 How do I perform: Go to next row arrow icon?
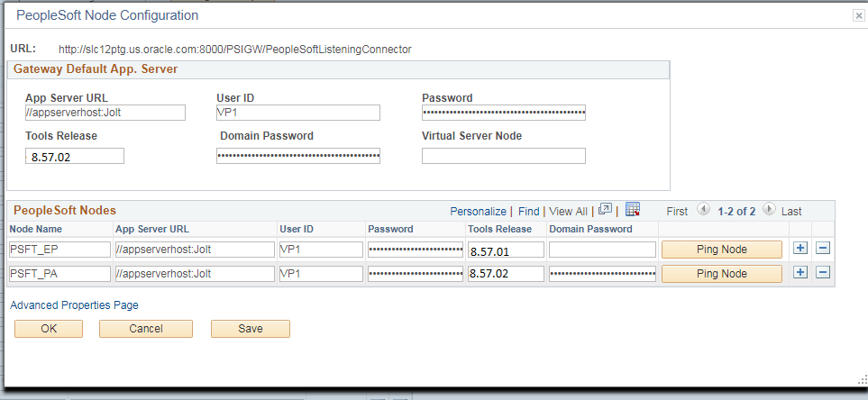click(769, 210)
